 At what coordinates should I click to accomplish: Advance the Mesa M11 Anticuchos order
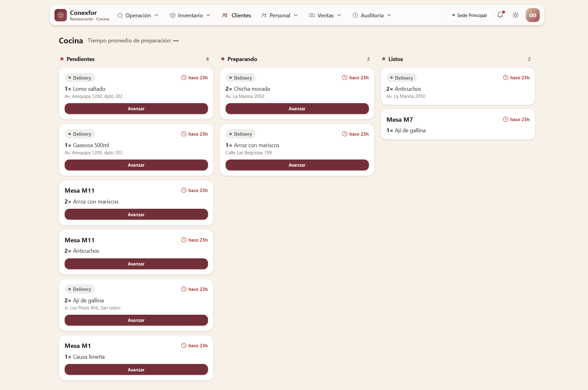(x=136, y=264)
